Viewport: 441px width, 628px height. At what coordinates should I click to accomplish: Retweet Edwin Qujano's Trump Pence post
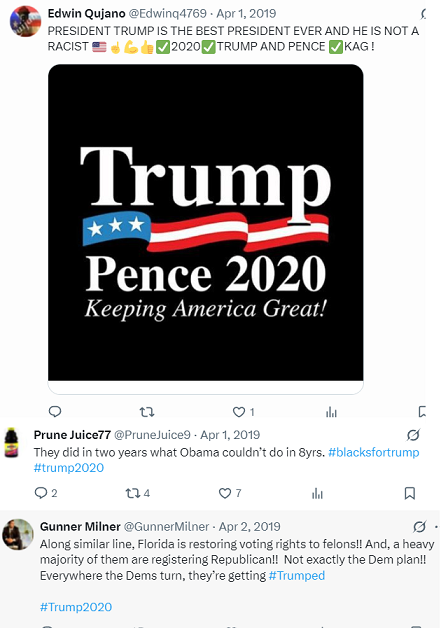coord(147,412)
